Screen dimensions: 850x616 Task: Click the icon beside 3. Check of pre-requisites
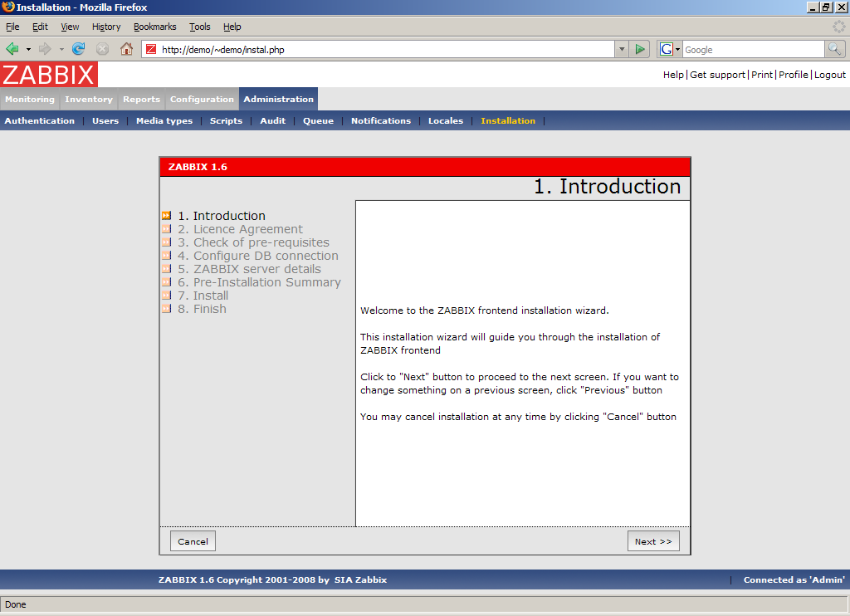(166, 242)
